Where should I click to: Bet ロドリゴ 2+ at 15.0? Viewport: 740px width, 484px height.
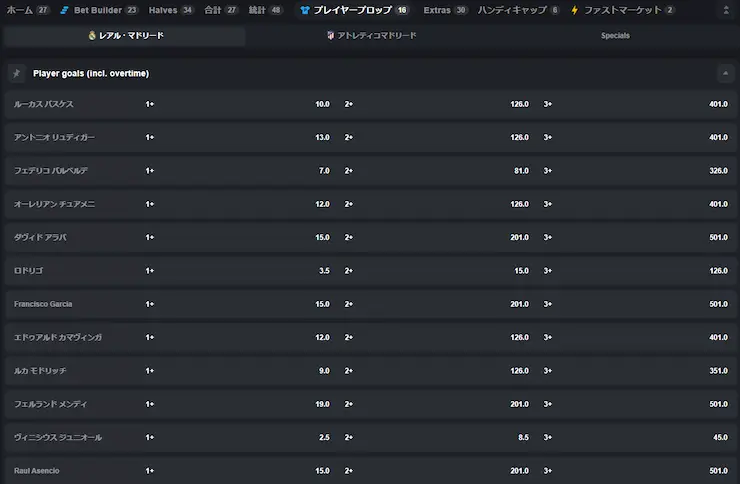tap(437, 271)
